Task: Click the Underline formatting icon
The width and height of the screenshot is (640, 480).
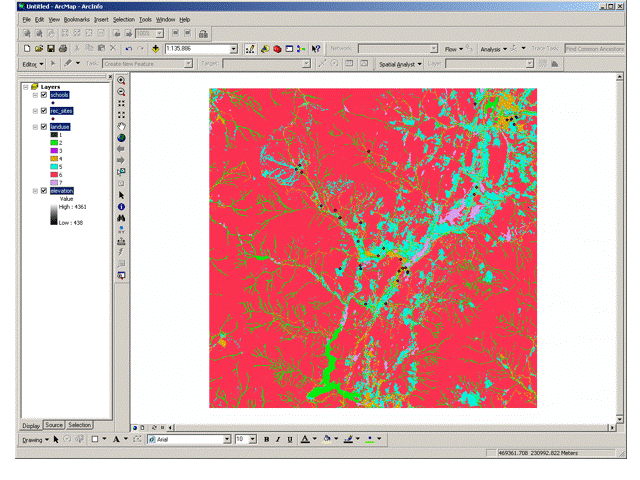Action: coord(290,439)
